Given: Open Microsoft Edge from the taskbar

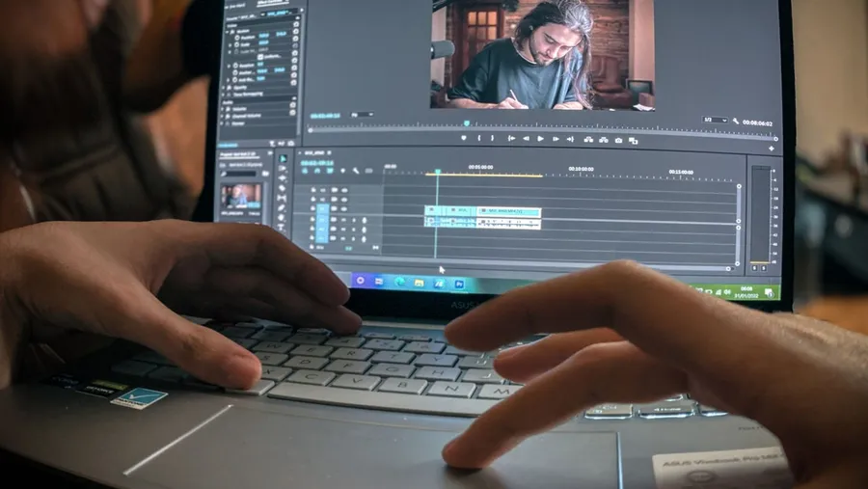Looking at the screenshot, I should tap(399, 282).
